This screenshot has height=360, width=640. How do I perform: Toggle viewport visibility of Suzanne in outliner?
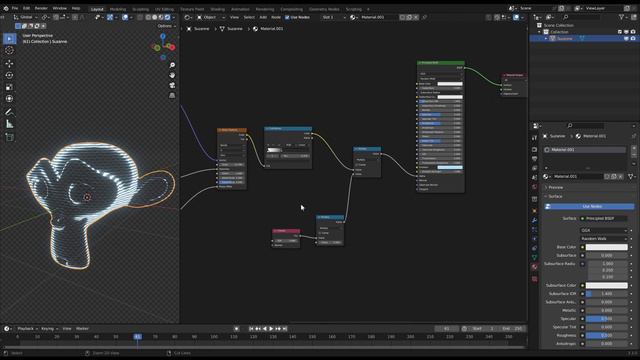[626, 39]
